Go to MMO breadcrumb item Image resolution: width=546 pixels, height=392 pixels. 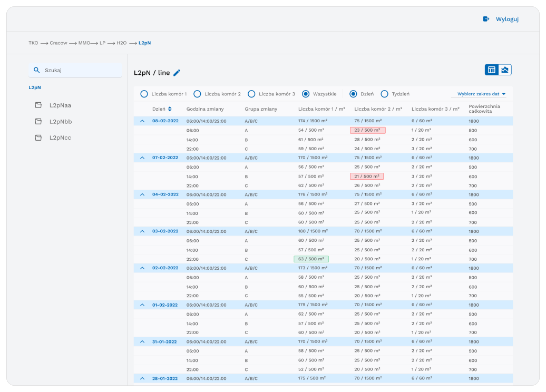pos(84,43)
